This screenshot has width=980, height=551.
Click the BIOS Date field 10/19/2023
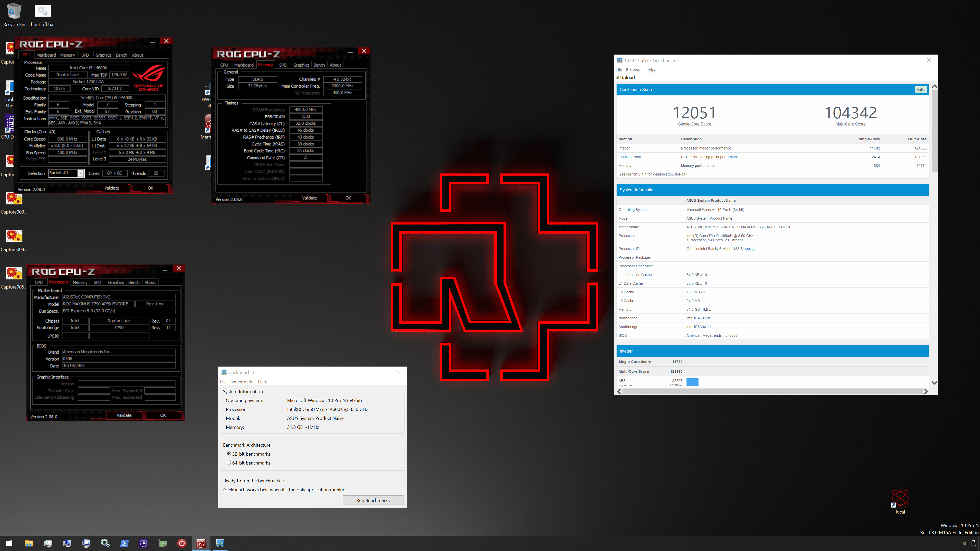click(x=119, y=366)
